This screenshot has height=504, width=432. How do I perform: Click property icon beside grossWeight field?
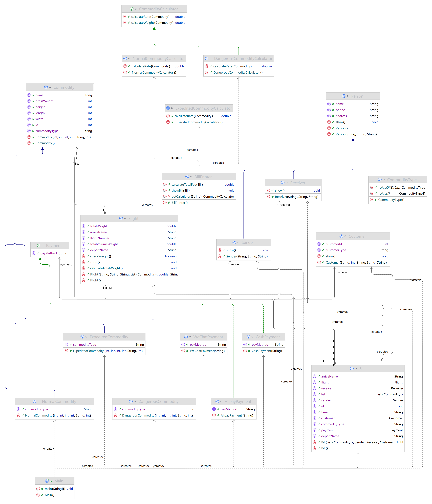coord(29,101)
